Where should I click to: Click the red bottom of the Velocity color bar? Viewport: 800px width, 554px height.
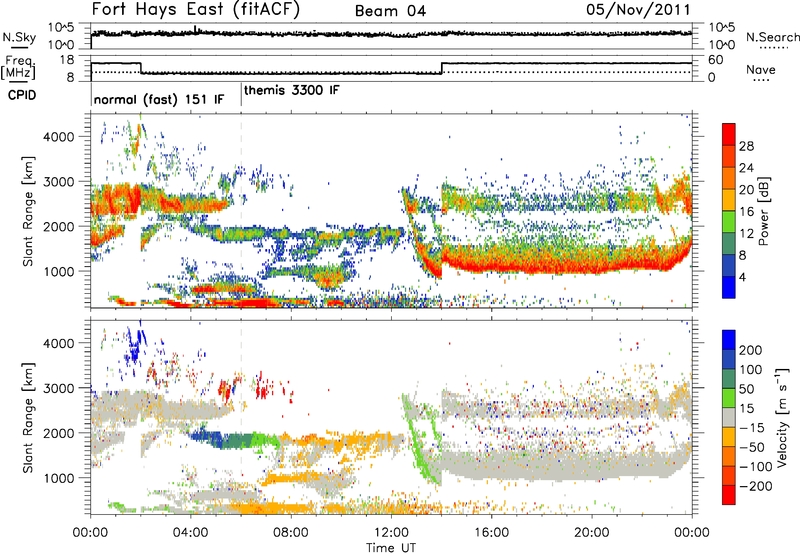pos(729,495)
